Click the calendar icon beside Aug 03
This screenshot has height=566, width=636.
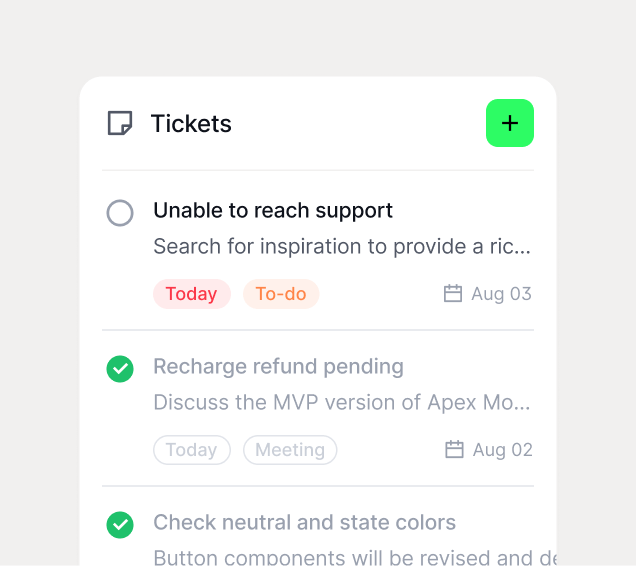(453, 293)
